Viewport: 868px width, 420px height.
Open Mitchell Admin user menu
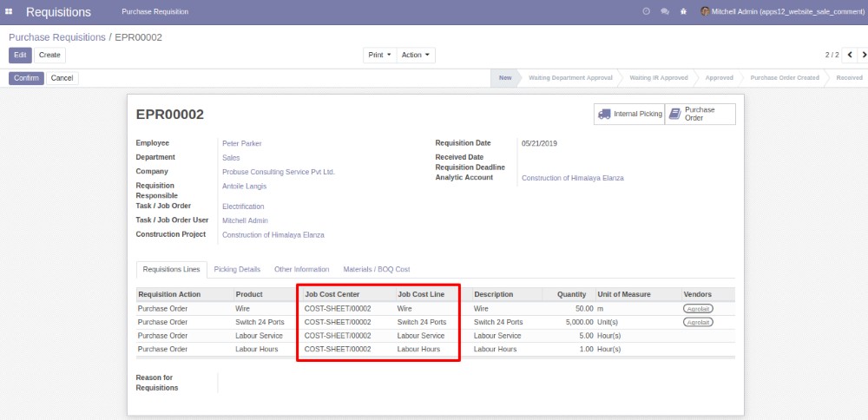pos(781,12)
